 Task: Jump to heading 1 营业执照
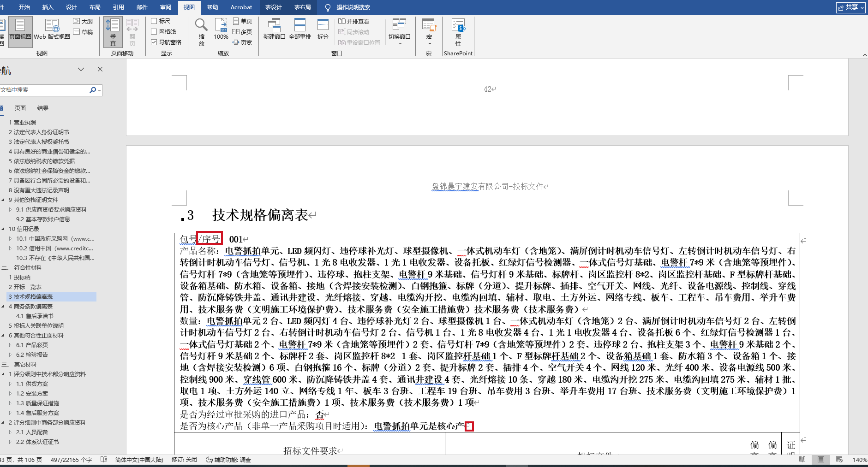pyautogui.click(x=23, y=123)
